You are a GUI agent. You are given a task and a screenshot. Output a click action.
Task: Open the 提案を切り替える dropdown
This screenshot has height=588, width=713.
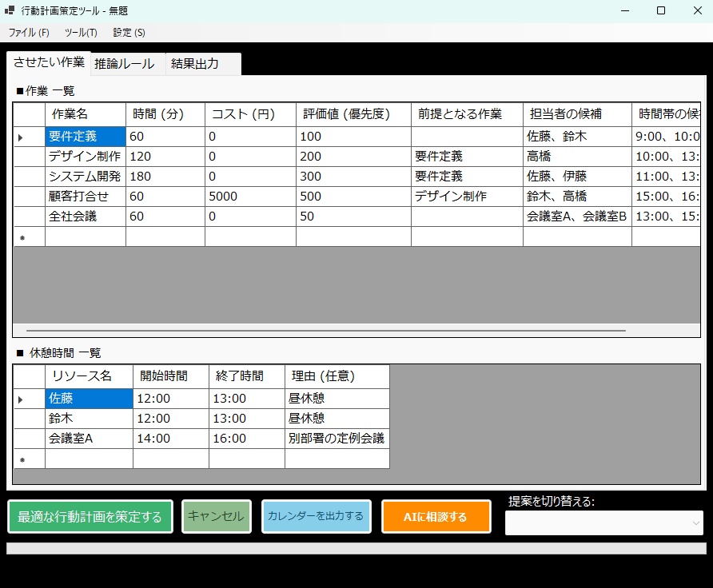tap(604, 522)
